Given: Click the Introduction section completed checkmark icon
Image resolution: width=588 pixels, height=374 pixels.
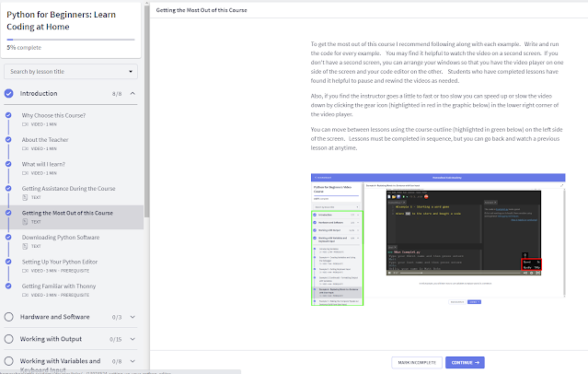Looking at the screenshot, I should (8, 94).
